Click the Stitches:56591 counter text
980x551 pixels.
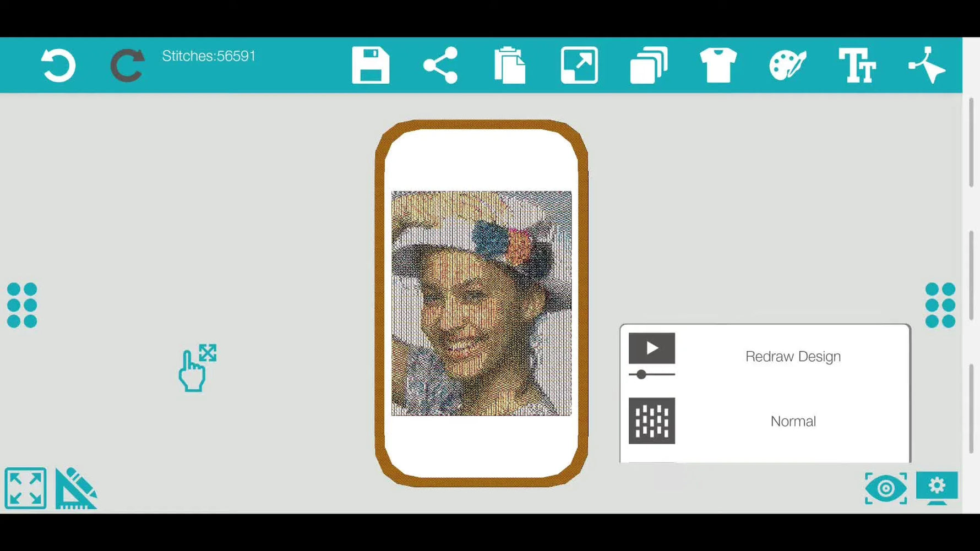coord(209,56)
